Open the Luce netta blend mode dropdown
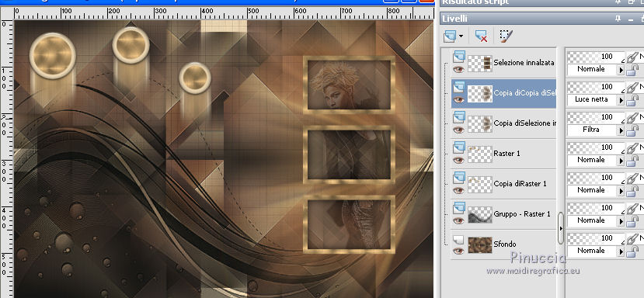This screenshot has width=644, height=298. (621, 100)
